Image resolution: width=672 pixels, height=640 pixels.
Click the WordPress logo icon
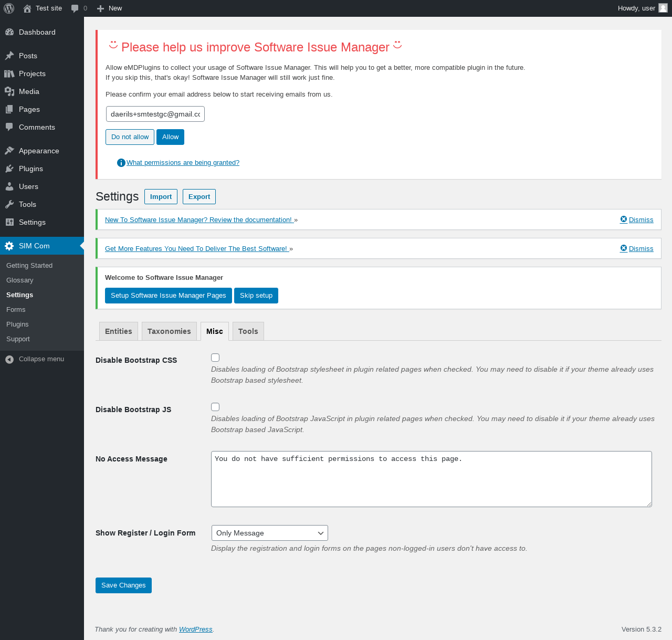9,8
